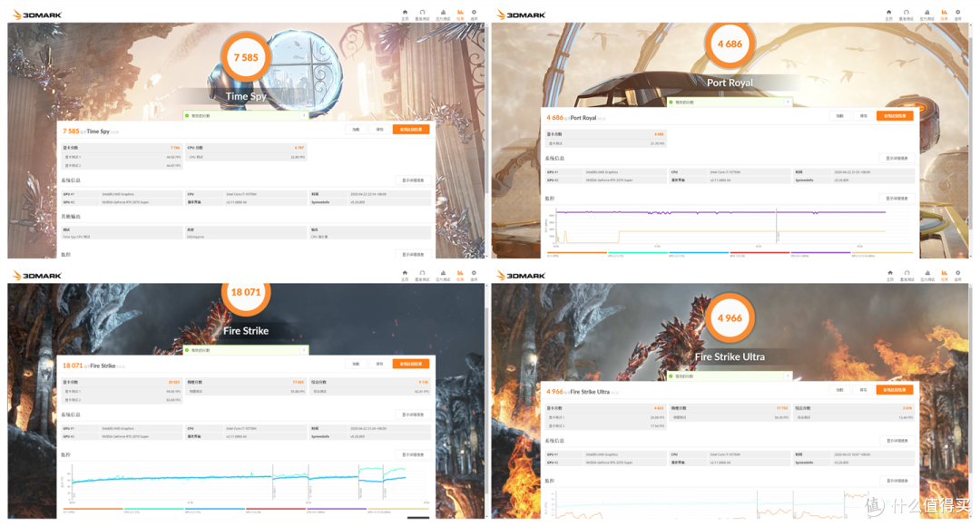Open Benchmarks icon in Port Royal window
Viewport: 980px width, 526px height.
[x=906, y=13]
